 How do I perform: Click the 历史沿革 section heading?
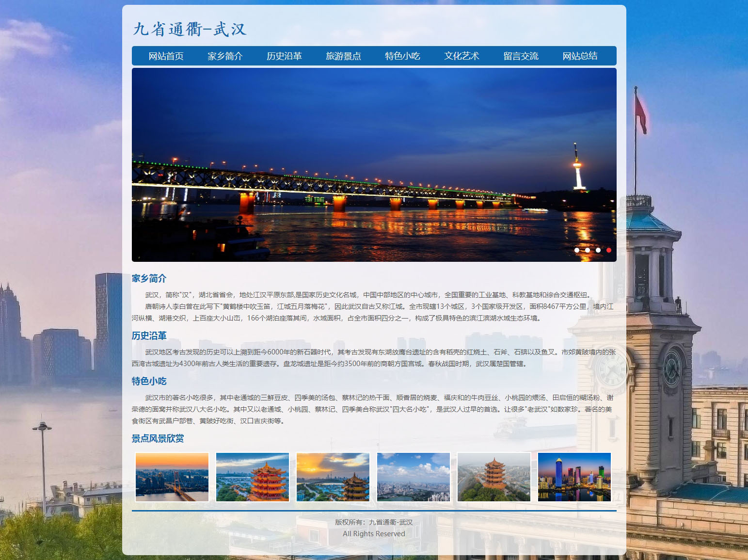149,336
